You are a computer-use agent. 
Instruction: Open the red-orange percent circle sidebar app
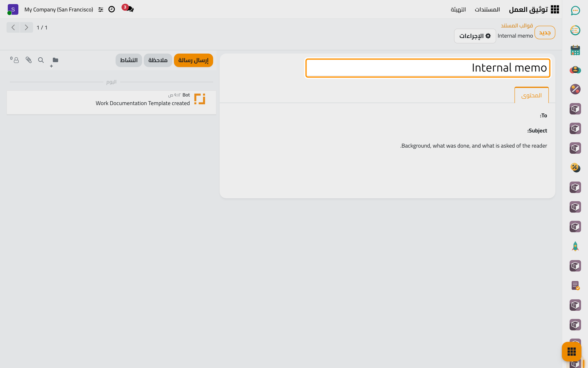[x=575, y=89]
